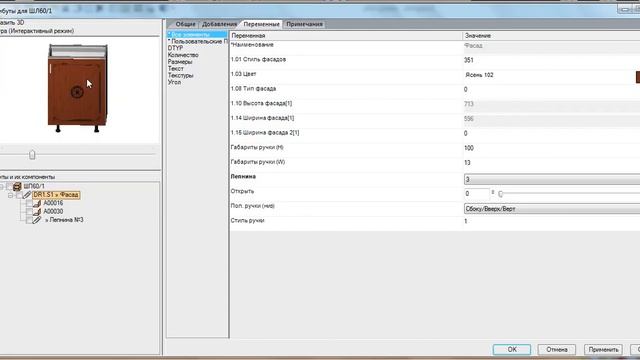Click the Наименование value Фасад
This screenshot has width=640, height=360.
point(473,46)
